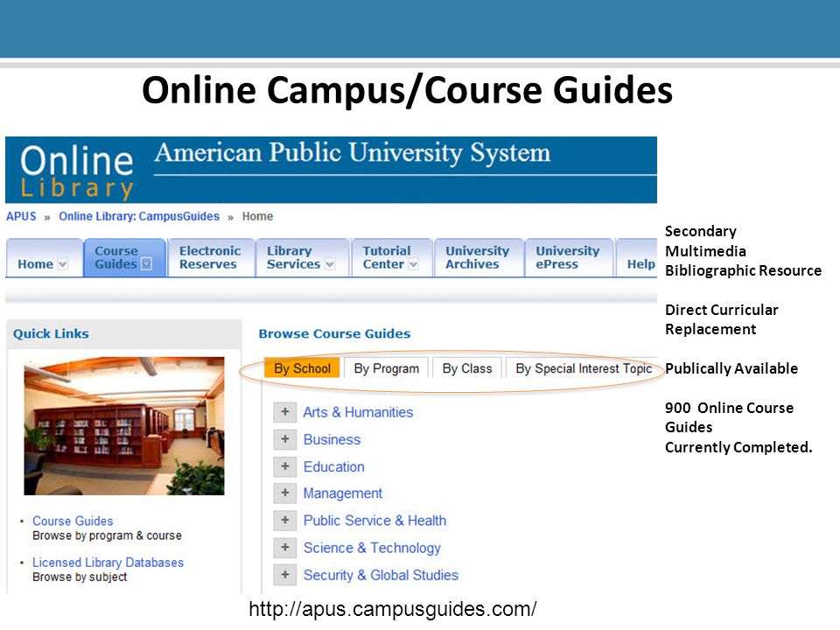This screenshot has width=840, height=630.
Task: Click the 'Browse by program & course' text
Action: click(107, 535)
